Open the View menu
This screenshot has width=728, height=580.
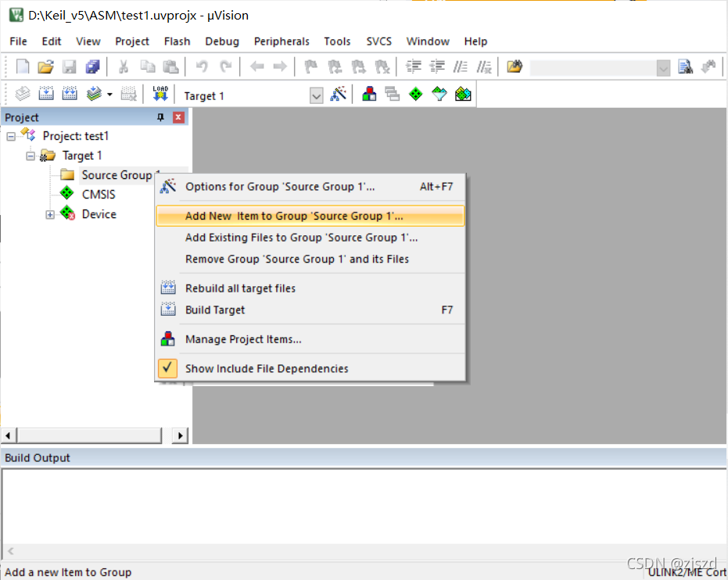pyautogui.click(x=88, y=41)
